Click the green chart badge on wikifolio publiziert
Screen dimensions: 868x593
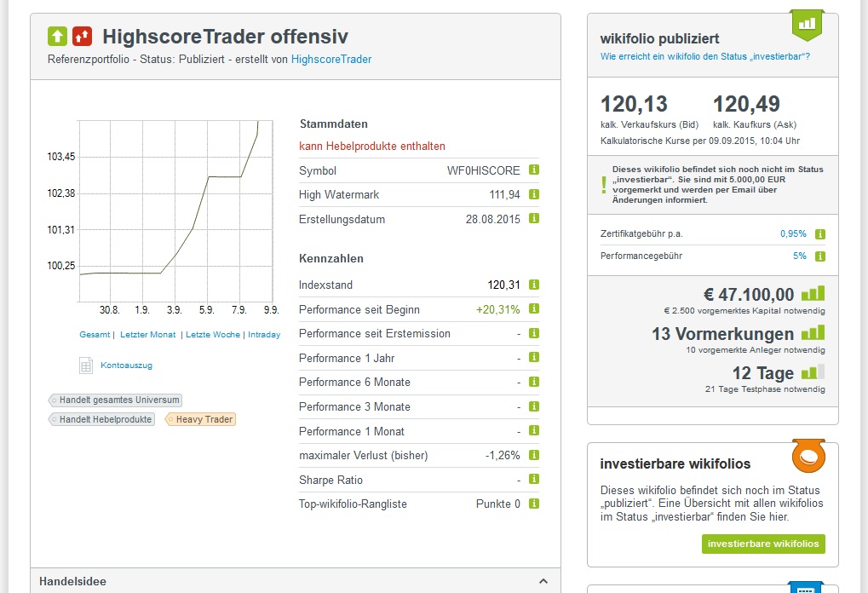tap(808, 25)
